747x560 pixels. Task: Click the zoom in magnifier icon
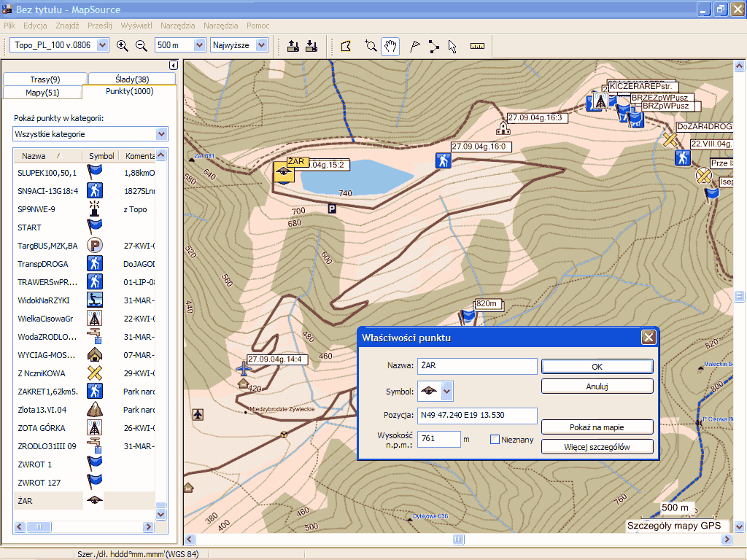pos(123,45)
